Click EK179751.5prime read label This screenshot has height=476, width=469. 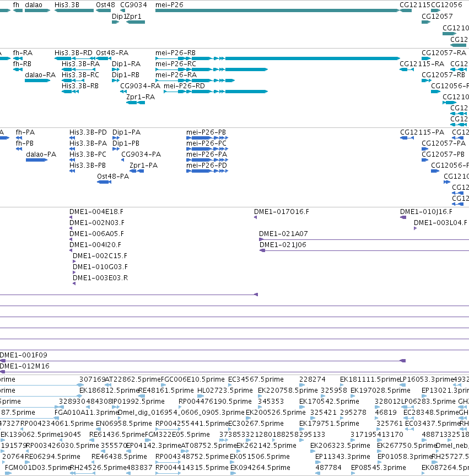coord(329,424)
